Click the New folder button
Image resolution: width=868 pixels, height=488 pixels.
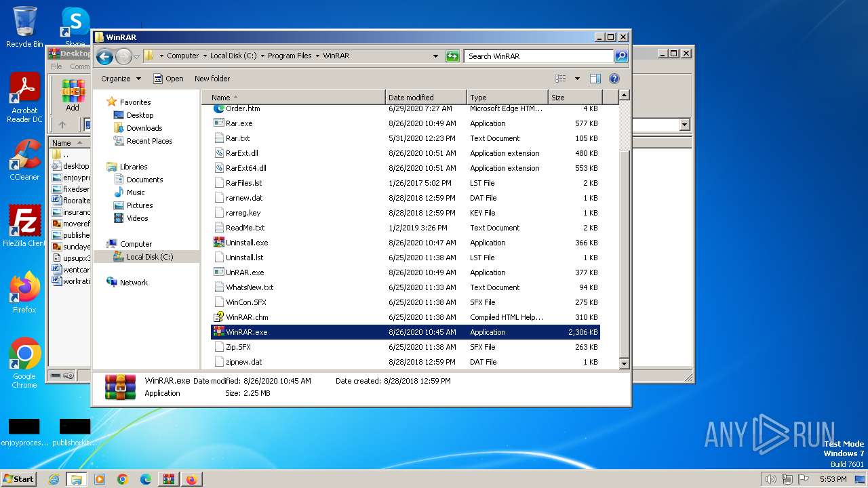(212, 79)
